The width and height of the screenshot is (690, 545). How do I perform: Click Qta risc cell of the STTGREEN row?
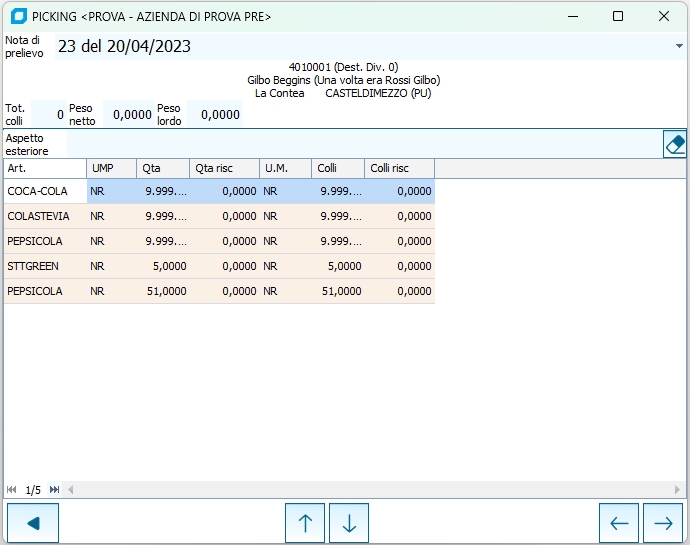[224, 266]
